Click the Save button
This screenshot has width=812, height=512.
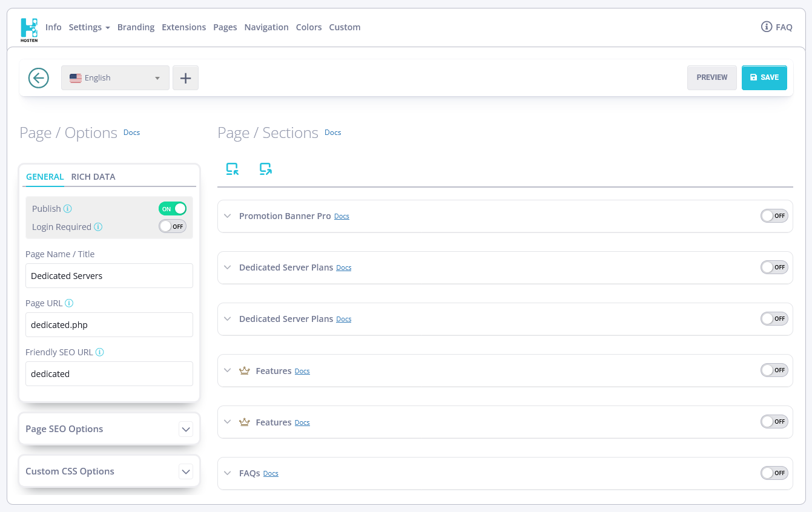(764, 77)
